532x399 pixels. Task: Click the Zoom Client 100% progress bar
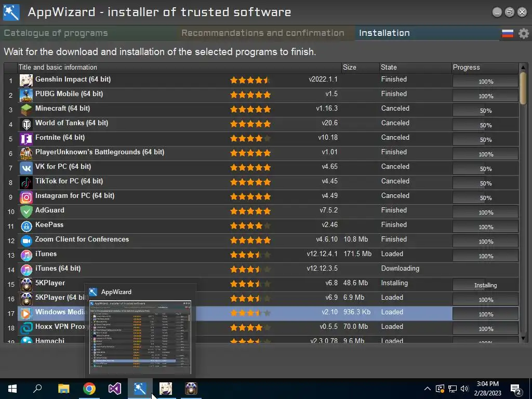click(485, 242)
